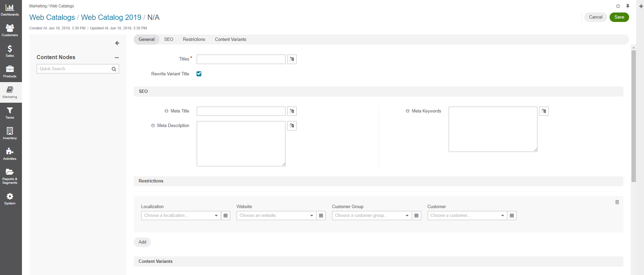Delete the restriction row with trash icon
This screenshot has width=644, height=275.
(x=617, y=202)
